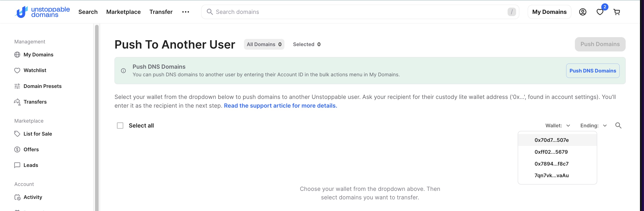Click the arrow icon beside Transfers
The width and height of the screenshot is (644, 211).
pyautogui.click(x=17, y=102)
